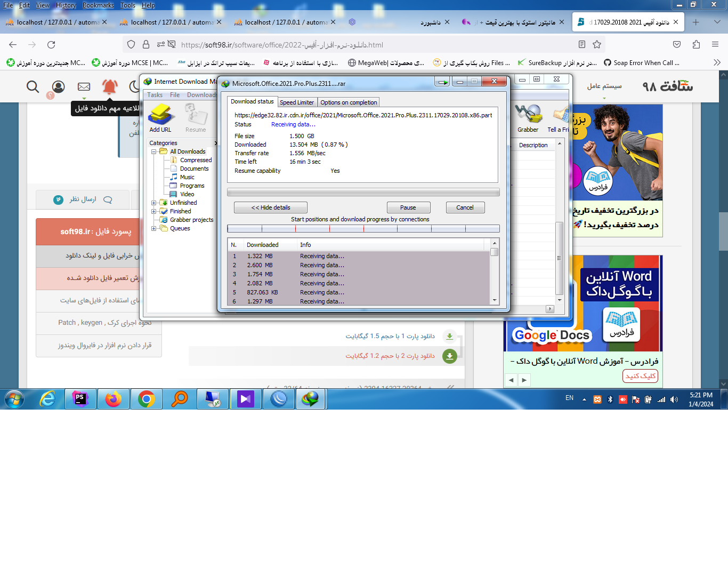
Task: Click the connections progress bar
Action: pos(363,229)
